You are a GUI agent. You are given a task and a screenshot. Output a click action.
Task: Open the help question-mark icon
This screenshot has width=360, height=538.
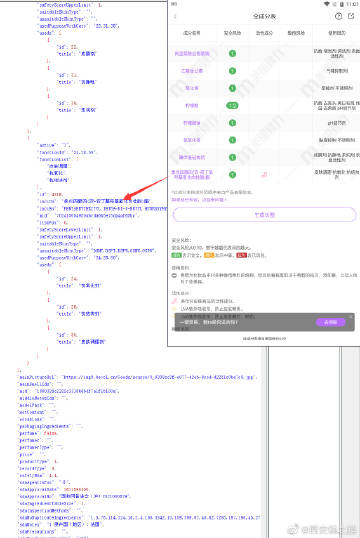tap(338, 16)
